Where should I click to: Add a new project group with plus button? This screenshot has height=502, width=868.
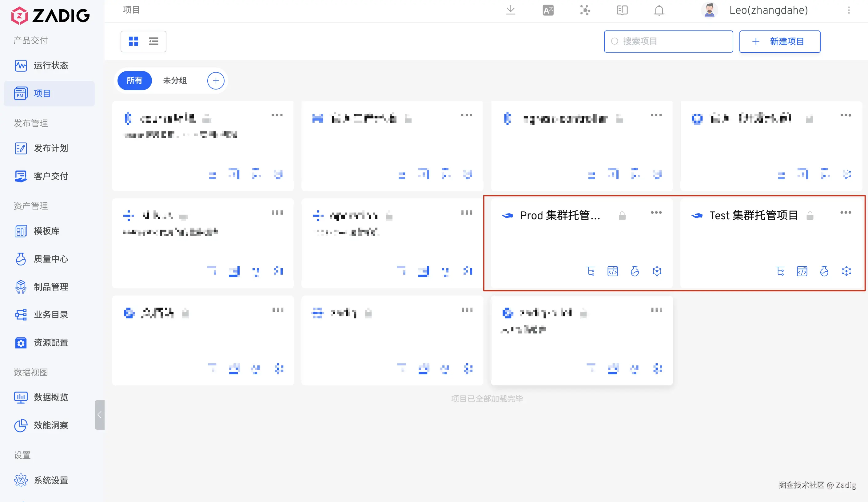tap(216, 81)
